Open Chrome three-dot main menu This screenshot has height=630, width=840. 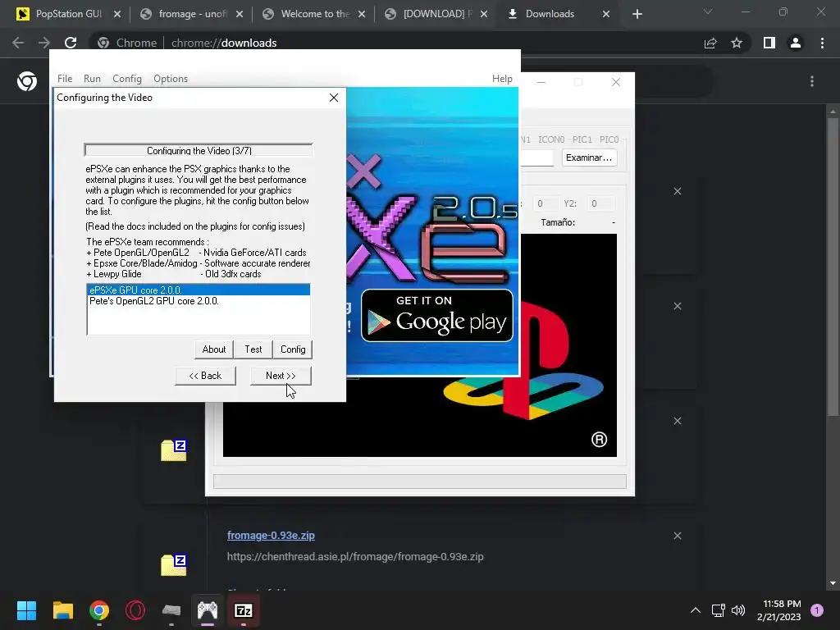[822, 43]
